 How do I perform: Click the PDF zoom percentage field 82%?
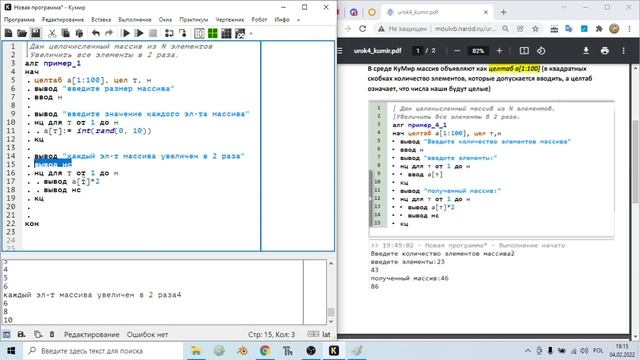tap(478, 51)
